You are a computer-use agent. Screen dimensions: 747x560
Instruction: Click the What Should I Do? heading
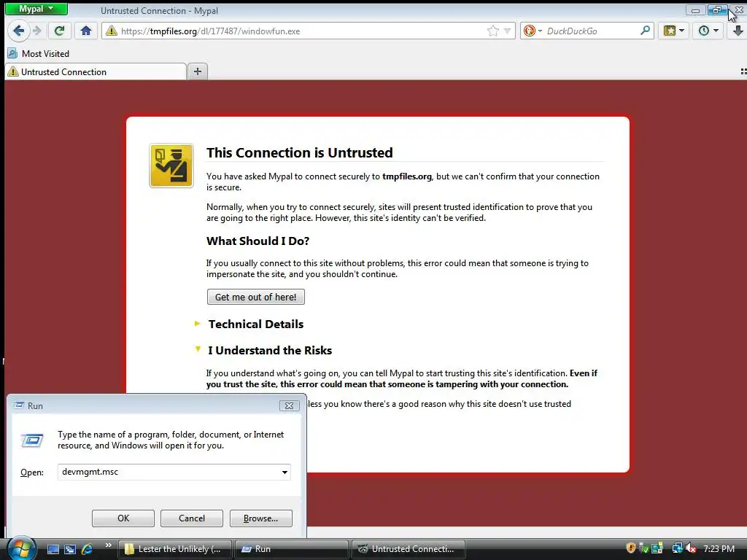(x=258, y=241)
